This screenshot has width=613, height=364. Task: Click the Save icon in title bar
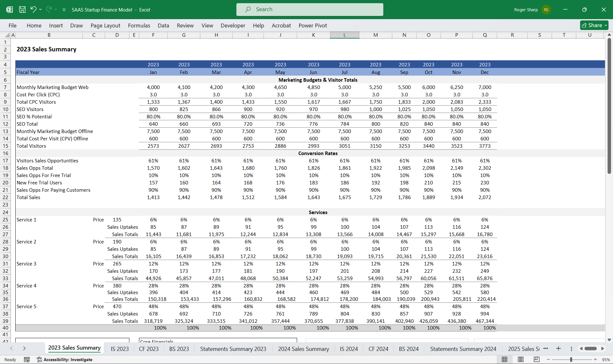[x=22, y=10]
